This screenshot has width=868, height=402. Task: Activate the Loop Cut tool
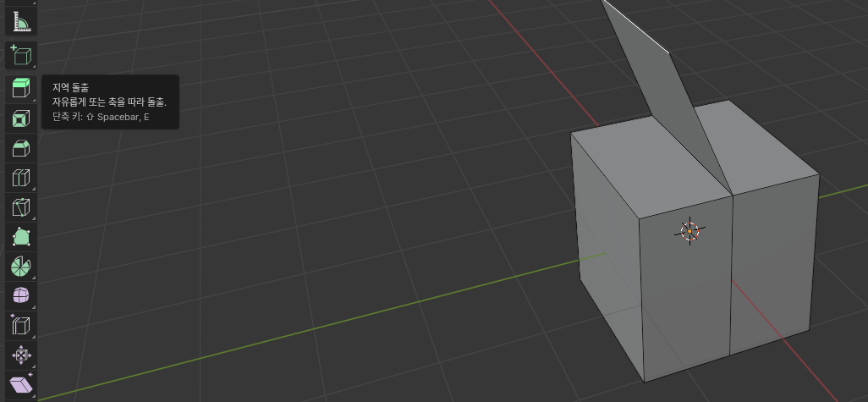[21, 178]
